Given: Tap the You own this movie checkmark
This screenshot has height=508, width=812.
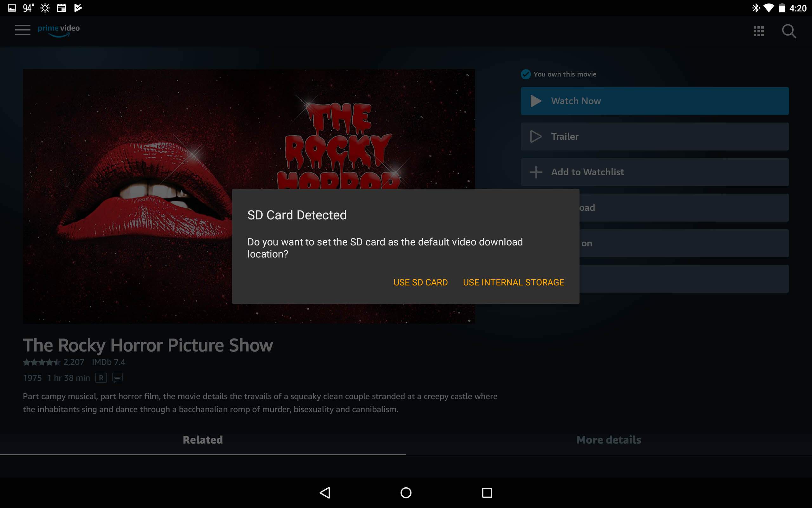Looking at the screenshot, I should 526,74.
